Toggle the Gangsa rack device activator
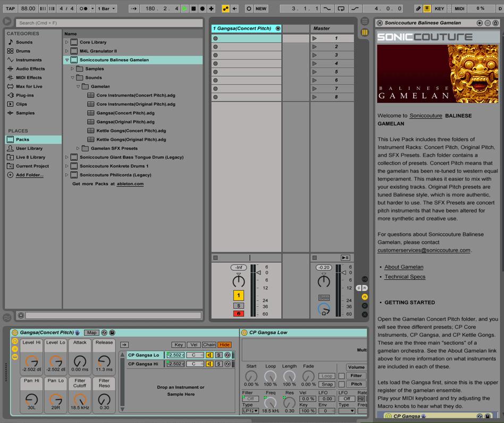The height and width of the screenshot is (423, 504). [15, 333]
